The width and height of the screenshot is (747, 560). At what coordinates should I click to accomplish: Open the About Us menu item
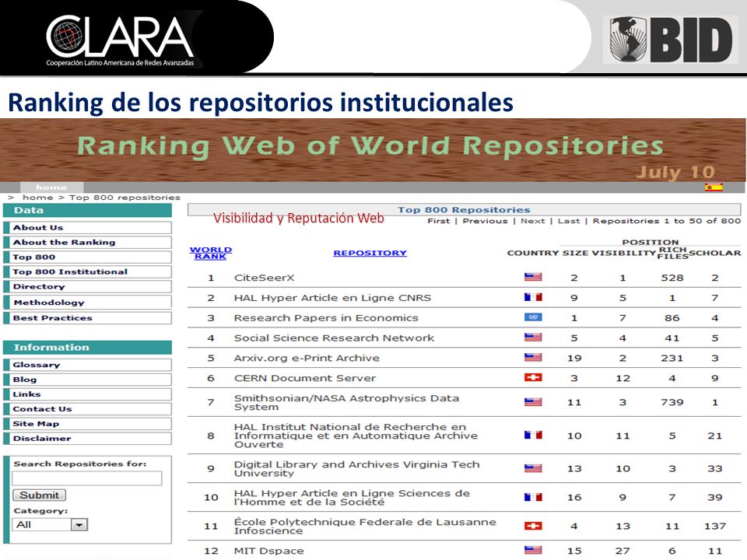[88, 228]
